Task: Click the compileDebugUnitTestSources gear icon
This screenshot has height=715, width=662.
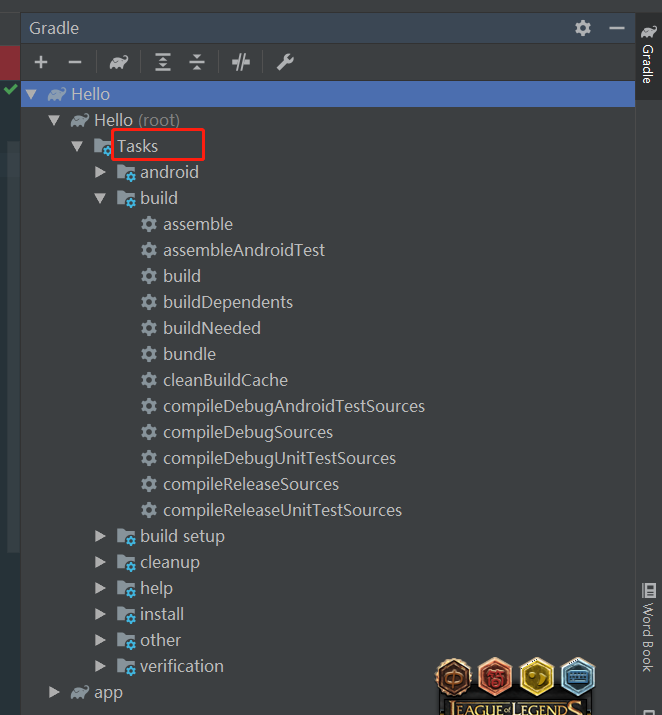Action: click(x=149, y=458)
